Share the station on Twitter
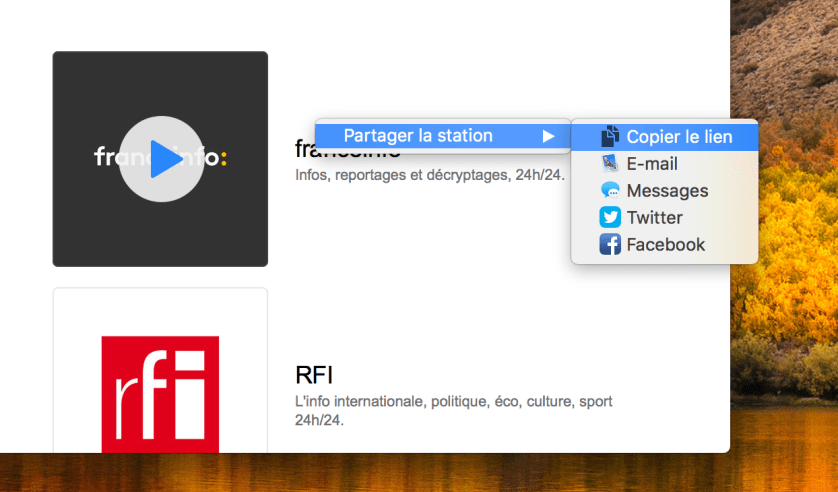 tap(665, 217)
